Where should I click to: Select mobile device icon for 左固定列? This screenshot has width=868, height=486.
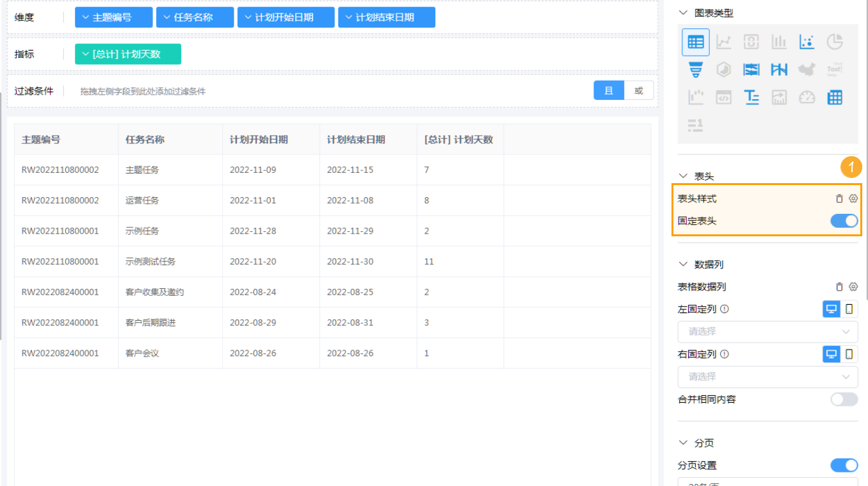tap(849, 309)
